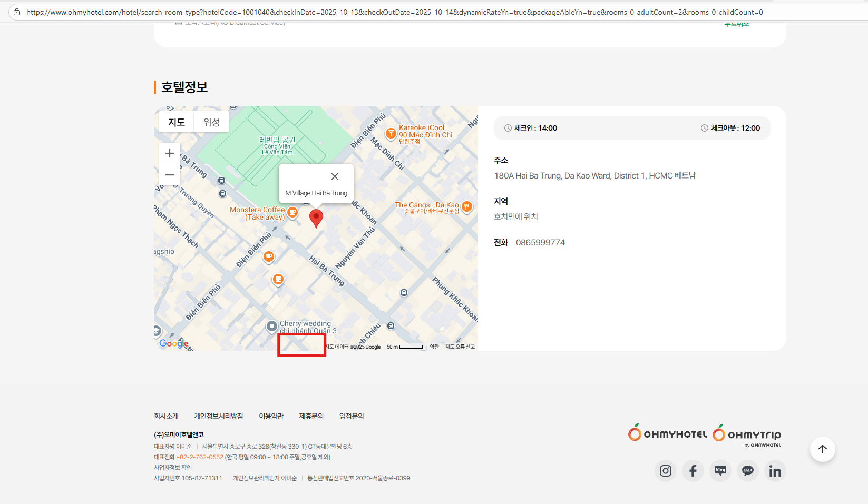The image size is (868, 504).
Task: Click Karaoke iCool map marker
Action: tap(391, 133)
